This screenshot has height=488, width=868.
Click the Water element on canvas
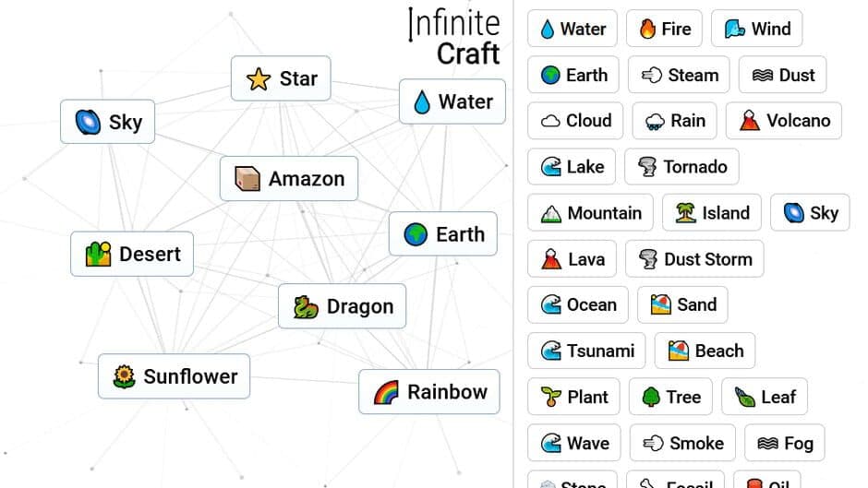pos(452,101)
